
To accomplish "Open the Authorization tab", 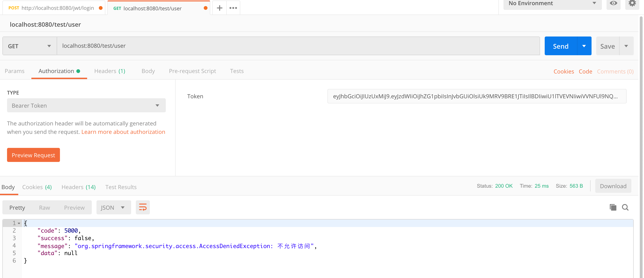I will pyautogui.click(x=59, y=71).
